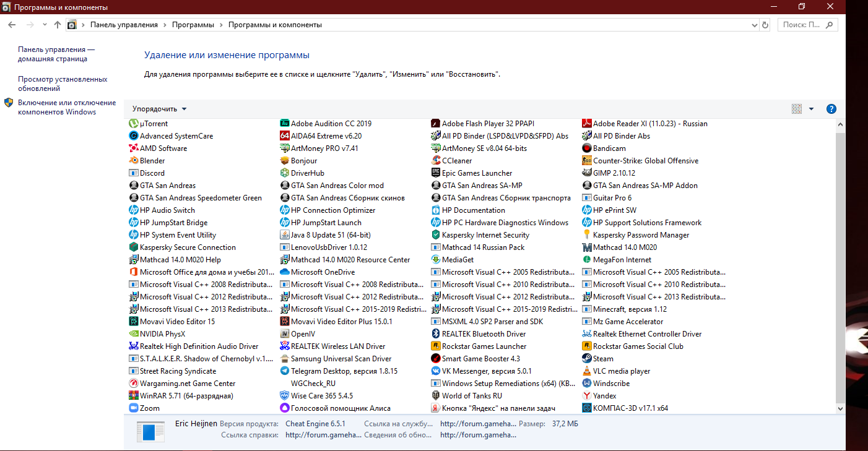The image size is (868, 451).
Task: Open the recent locations dropdown arrow
Action: [x=45, y=25]
